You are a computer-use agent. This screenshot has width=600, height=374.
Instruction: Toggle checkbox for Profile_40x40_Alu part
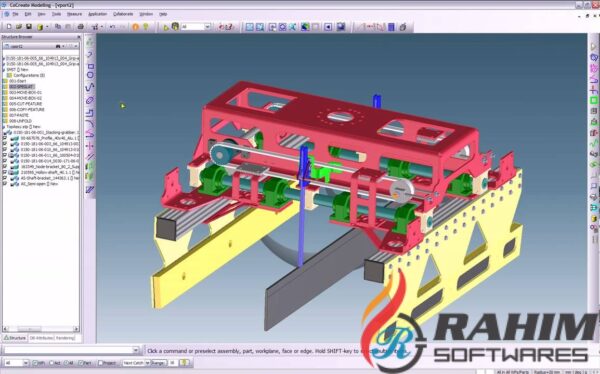tap(5, 138)
